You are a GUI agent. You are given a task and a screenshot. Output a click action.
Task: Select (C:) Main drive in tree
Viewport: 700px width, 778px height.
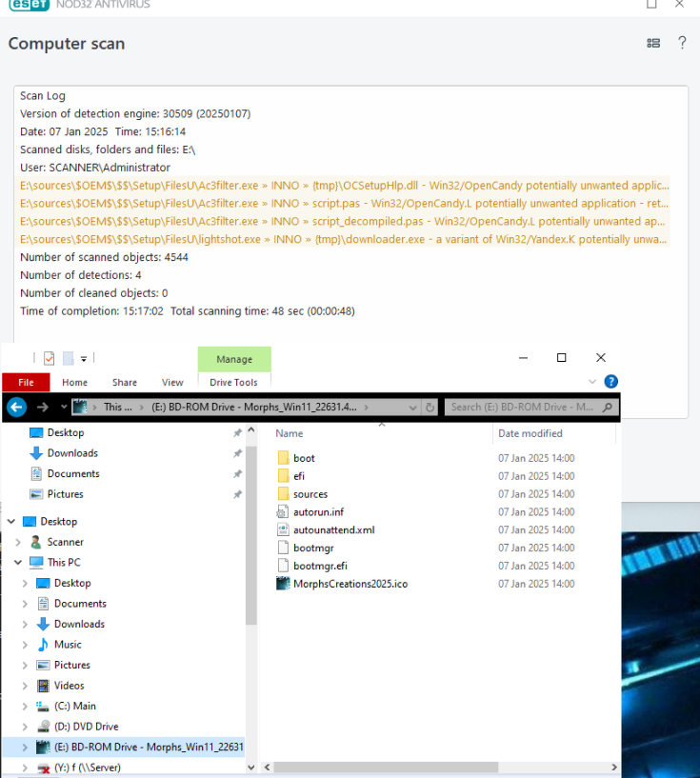(x=75, y=706)
